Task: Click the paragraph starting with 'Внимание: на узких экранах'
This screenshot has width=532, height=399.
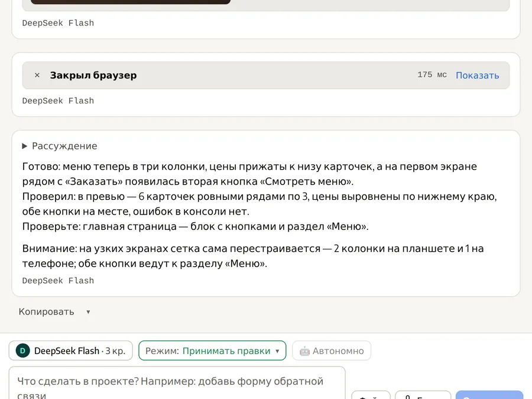Action: point(253,256)
